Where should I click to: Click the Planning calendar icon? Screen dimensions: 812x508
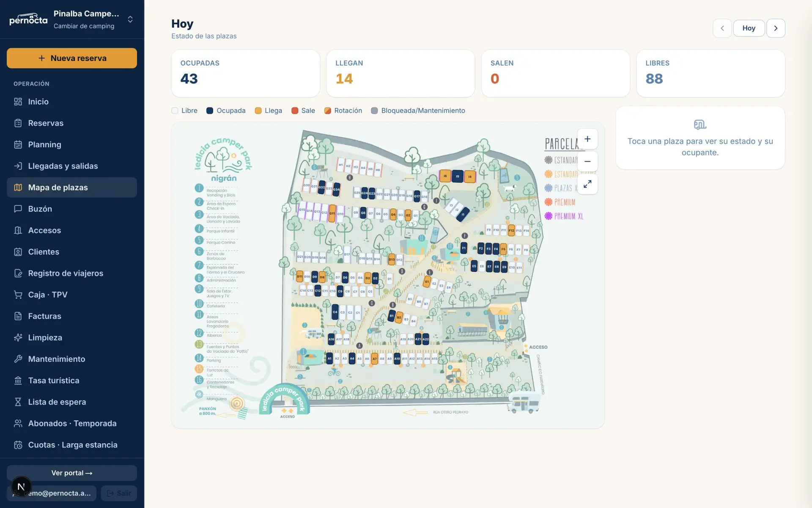pyautogui.click(x=18, y=145)
